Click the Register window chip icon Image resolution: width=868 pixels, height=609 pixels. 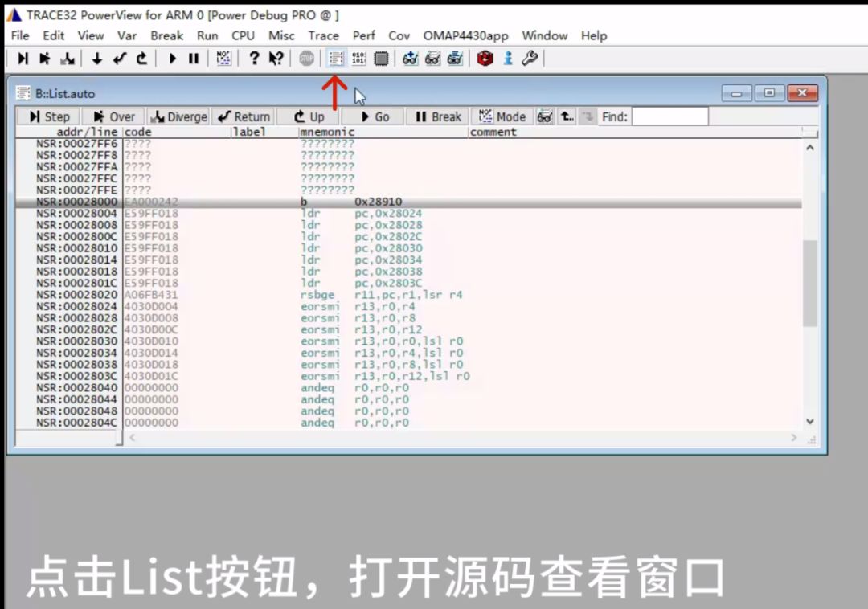[379, 58]
